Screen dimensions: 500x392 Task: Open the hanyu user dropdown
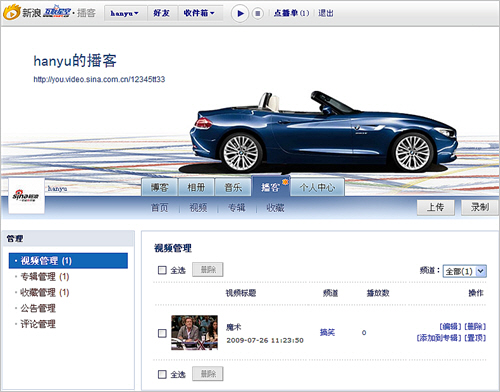tap(125, 13)
